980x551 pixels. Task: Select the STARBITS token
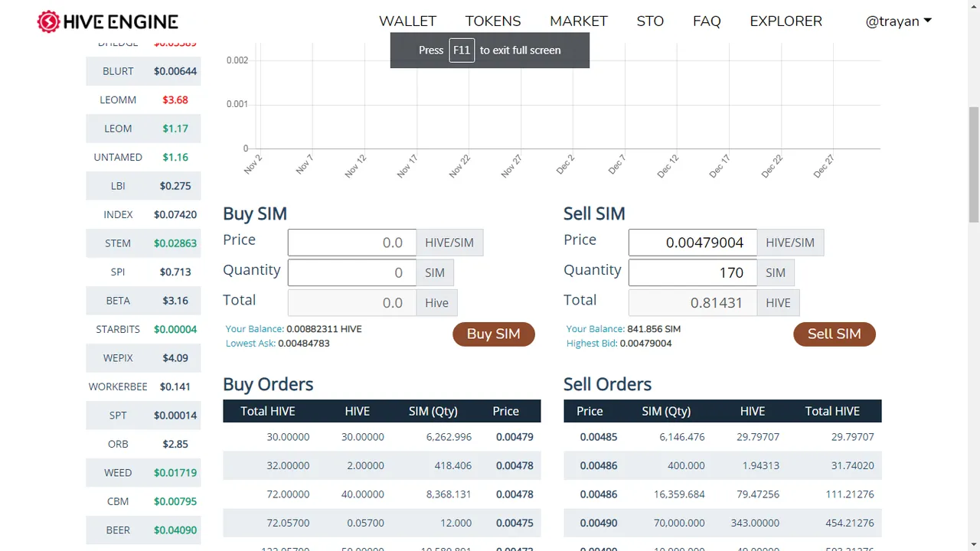(143, 329)
